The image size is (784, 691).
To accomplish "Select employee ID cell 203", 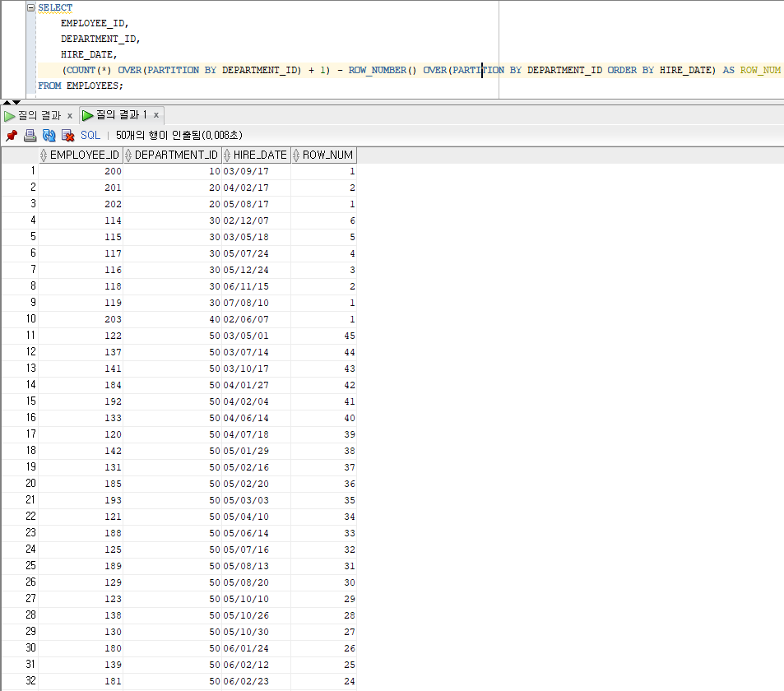I will coord(81,319).
